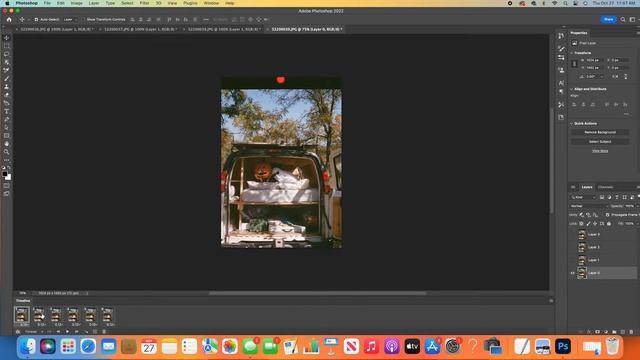Open the Forever looping options dropdown
Screen dimensions: 640x360
click(33, 331)
